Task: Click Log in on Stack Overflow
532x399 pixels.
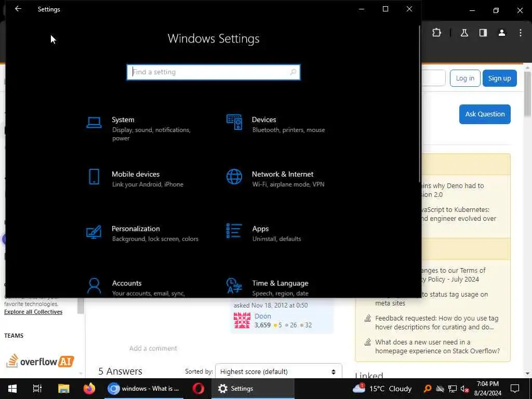Action: tap(465, 78)
